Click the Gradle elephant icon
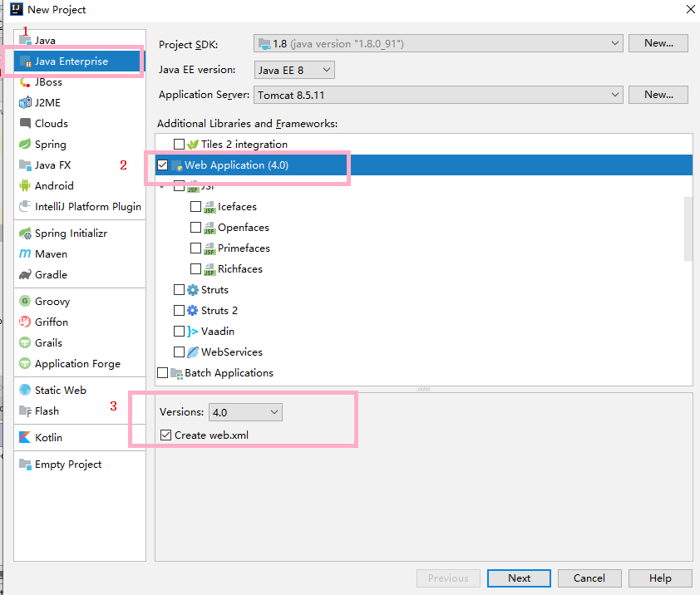Image resolution: width=700 pixels, height=595 pixels. click(25, 274)
